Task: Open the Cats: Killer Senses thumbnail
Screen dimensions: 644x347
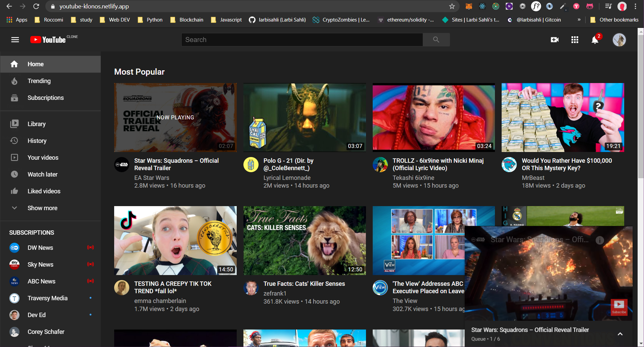Action: coord(305,240)
